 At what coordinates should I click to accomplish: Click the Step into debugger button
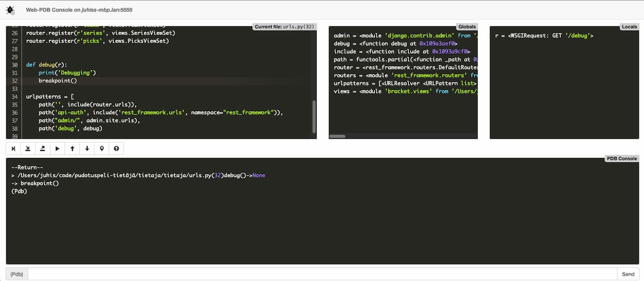point(28,148)
